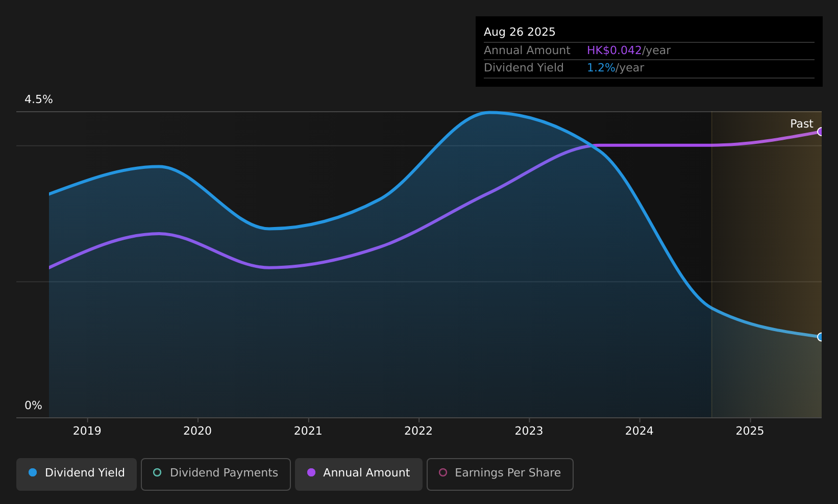
Task: Click the 0% y-axis label
Action: coord(34,406)
